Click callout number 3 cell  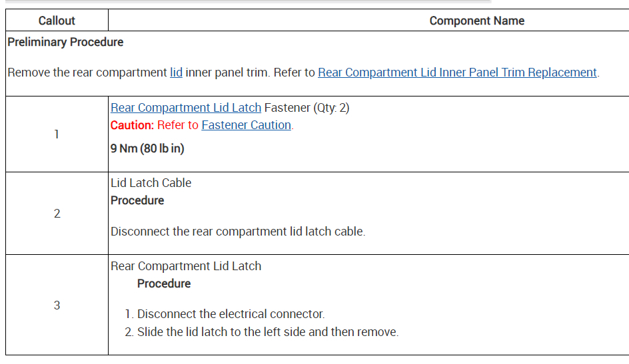(x=57, y=305)
